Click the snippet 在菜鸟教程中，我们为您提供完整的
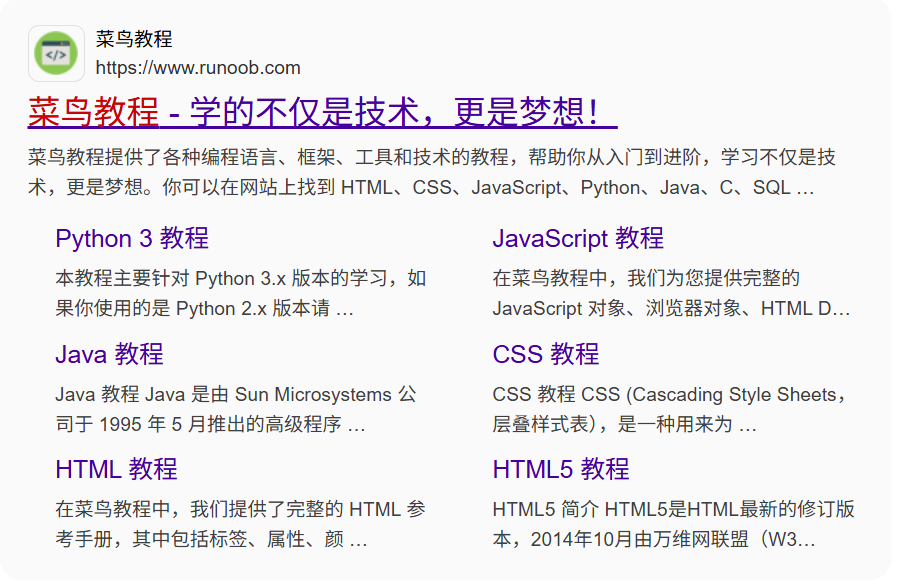 coord(671,293)
